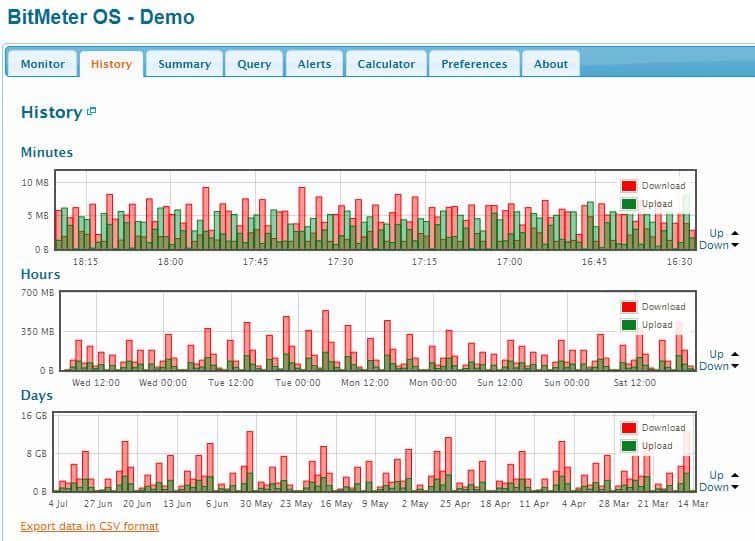
Task: Click red Download swatch in Hours legend
Action: 629,307
